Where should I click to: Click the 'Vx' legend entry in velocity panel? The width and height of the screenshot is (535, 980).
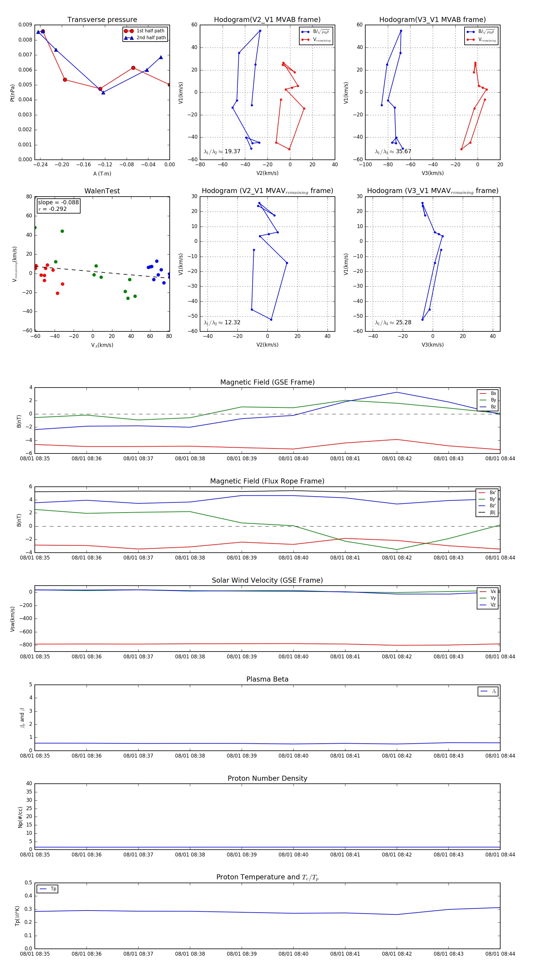(x=488, y=592)
